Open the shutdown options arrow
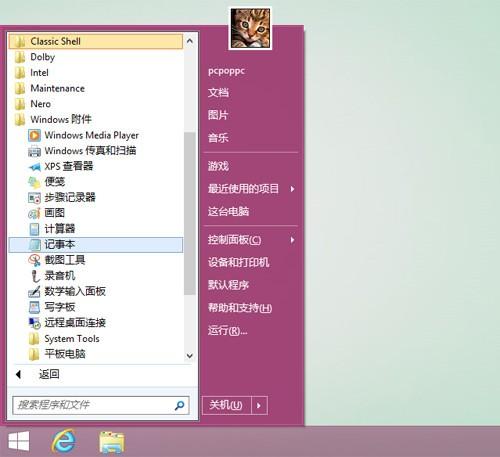500x457 pixels. 259,405
